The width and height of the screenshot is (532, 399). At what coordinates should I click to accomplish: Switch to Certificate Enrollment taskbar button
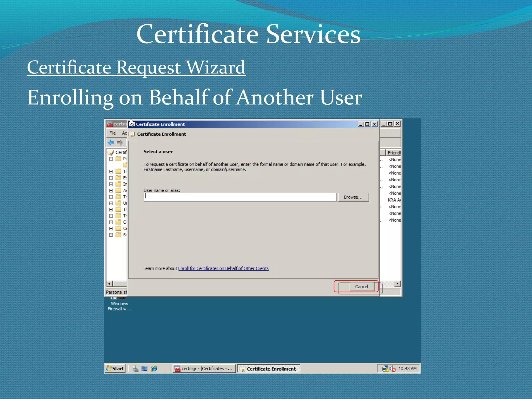[269, 369]
